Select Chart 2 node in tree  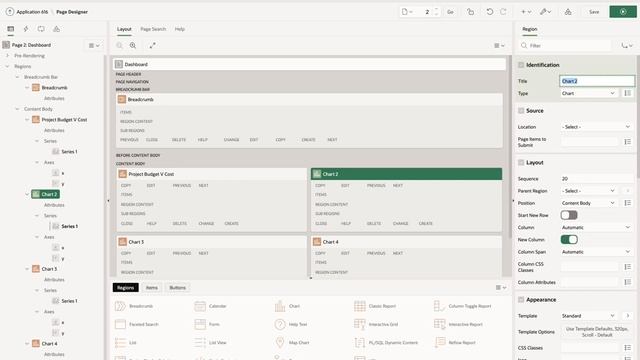coord(46,194)
